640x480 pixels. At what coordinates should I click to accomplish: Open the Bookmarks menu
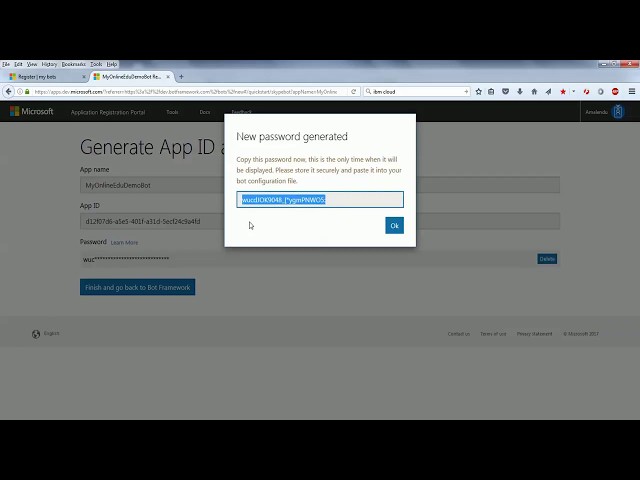(x=73, y=64)
